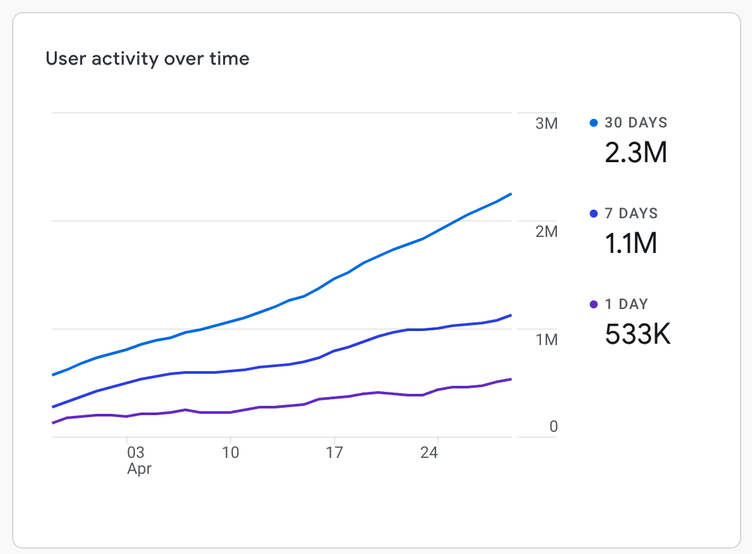Click the 533K value

pyautogui.click(x=638, y=334)
